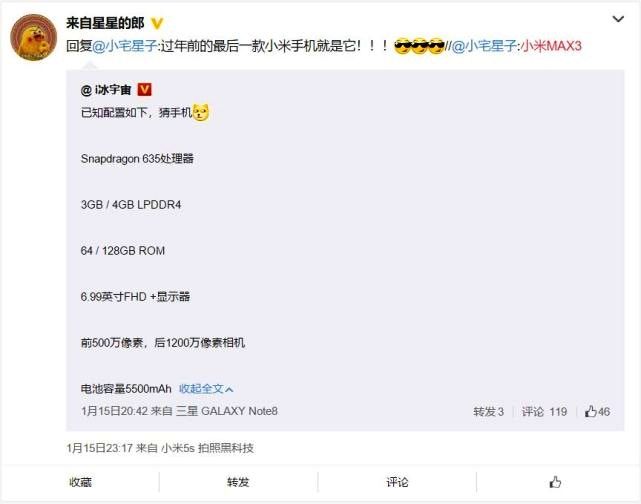Click the thumbs-up icon in bottom bar
Viewport: 641px width, 504px height.
pyautogui.click(x=555, y=482)
